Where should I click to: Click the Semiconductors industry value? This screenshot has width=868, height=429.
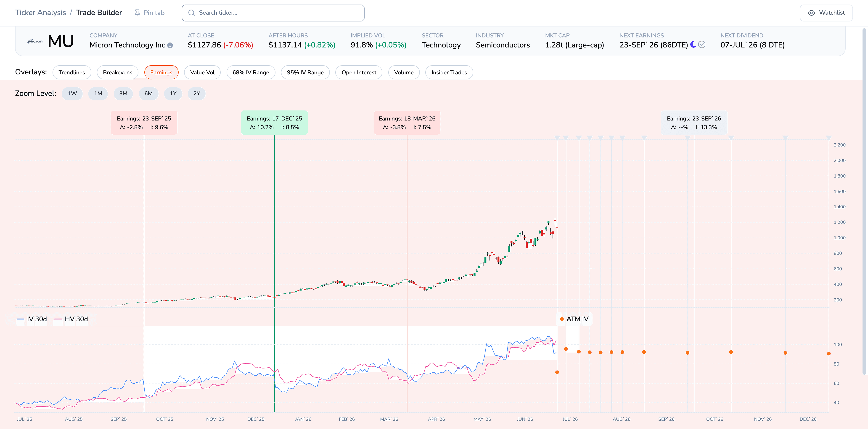click(x=503, y=45)
